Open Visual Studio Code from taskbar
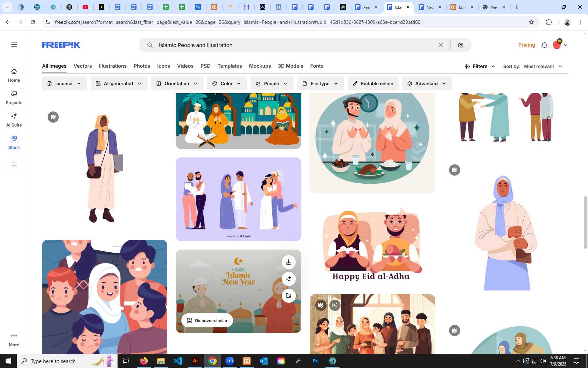Image resolution: width=588 pixels, height=368 pixels. (178, 361)
